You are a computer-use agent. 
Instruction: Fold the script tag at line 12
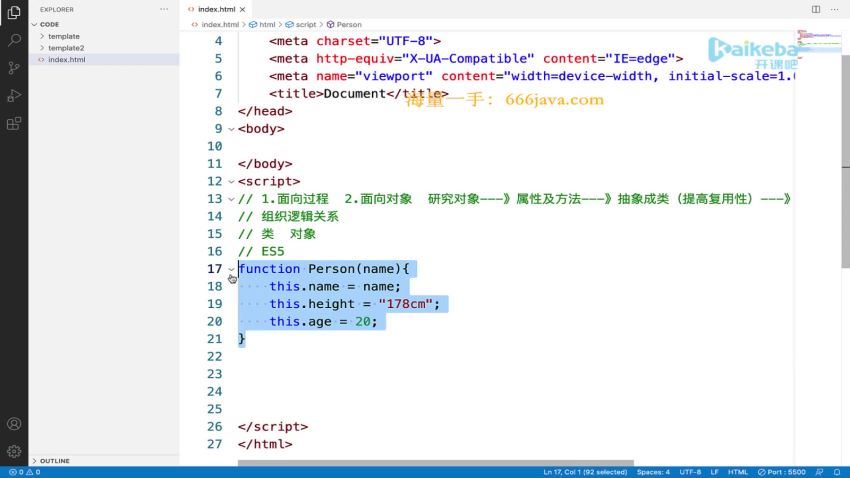click(231, 182)
